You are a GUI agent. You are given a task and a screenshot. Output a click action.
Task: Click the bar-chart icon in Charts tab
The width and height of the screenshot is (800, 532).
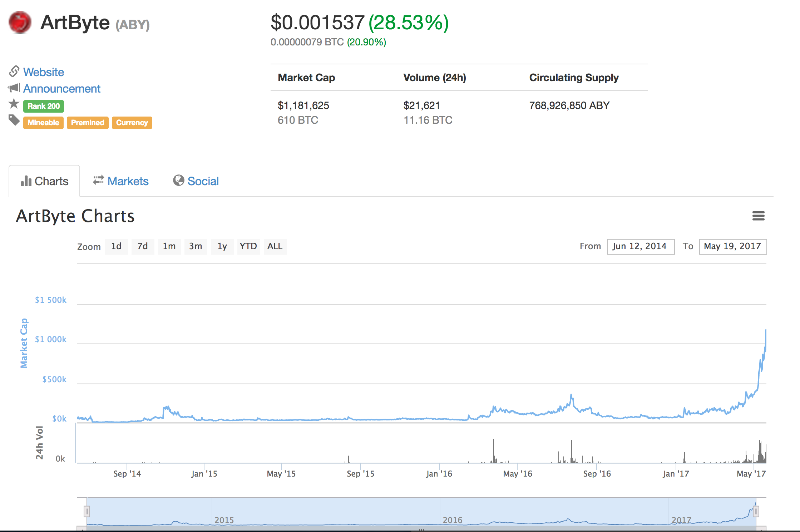[26, 181]
